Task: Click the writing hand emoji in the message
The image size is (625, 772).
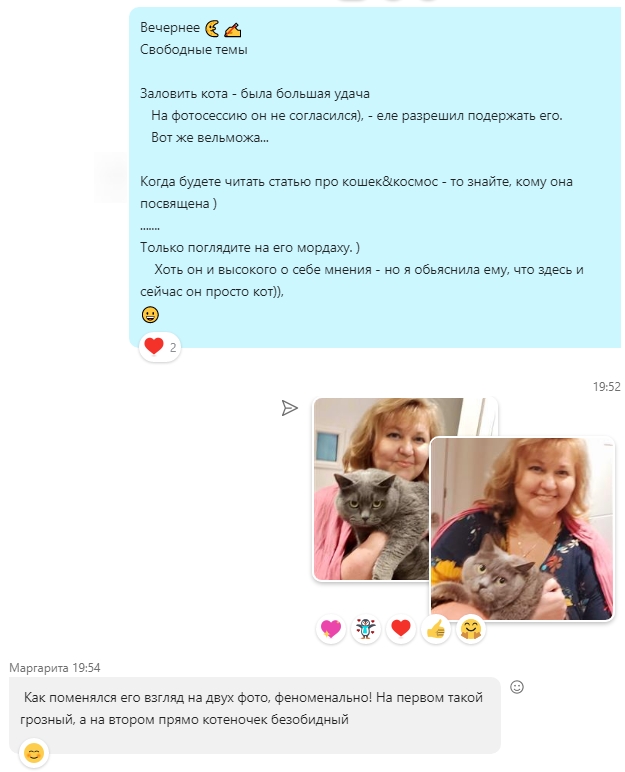Action: coord(232,30)
